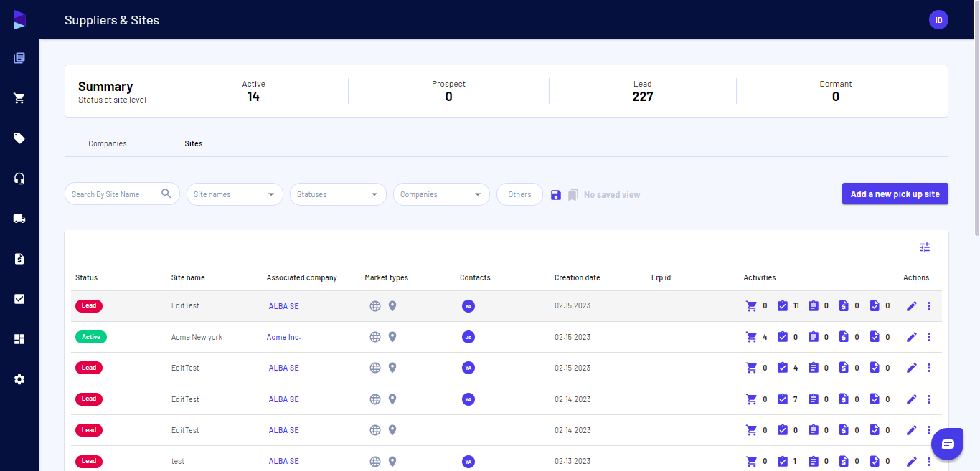This screenshot has width=980, height=471.
Task: Open ALBA SE link in test row
Action: tap(283, 462)
